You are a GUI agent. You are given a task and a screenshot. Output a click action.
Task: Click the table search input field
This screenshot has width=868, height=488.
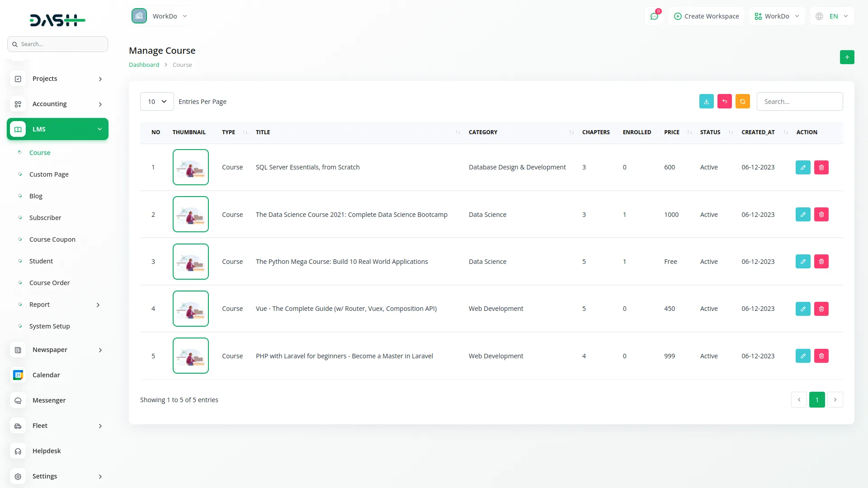799,102
